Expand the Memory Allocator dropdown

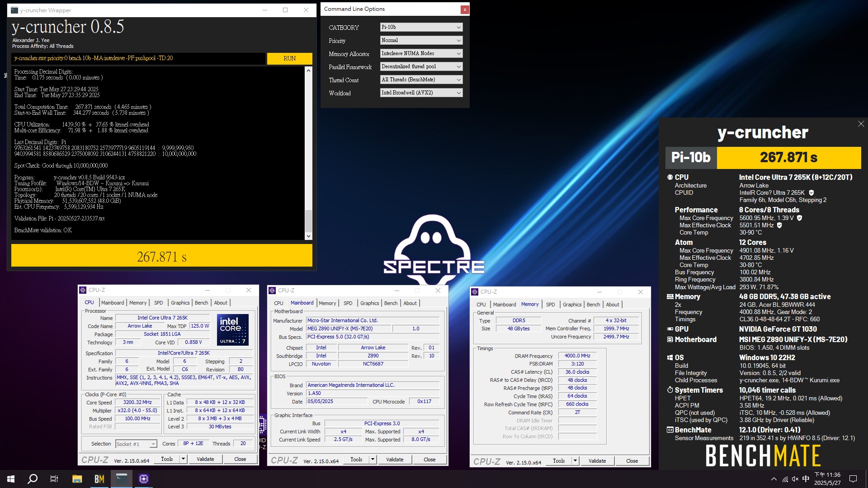click(x=421, y=53)
